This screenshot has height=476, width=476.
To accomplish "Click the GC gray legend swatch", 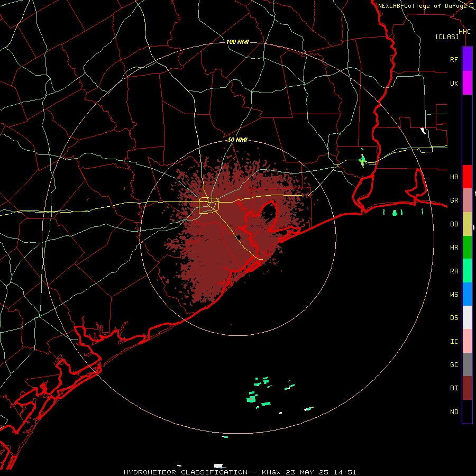I will click(467, 364).
